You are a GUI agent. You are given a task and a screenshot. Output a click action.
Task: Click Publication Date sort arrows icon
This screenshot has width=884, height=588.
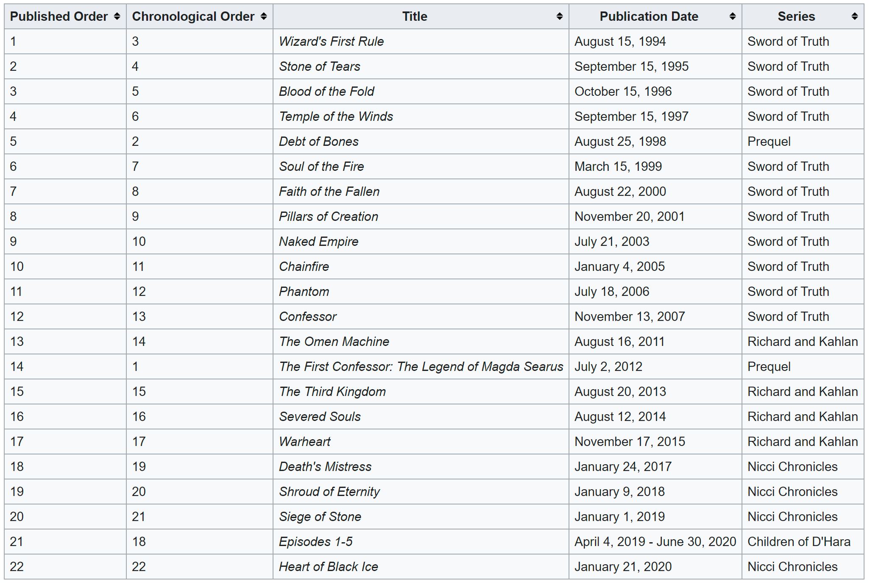[732, 17]
